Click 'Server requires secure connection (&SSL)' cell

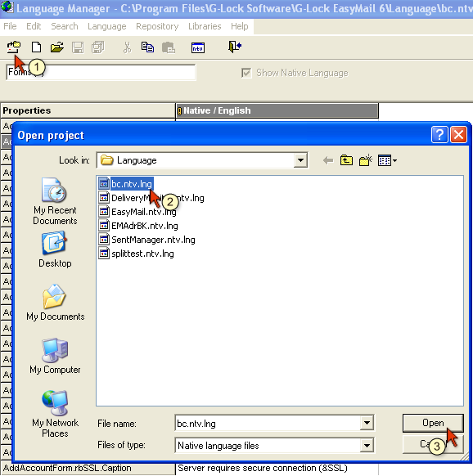277,468
